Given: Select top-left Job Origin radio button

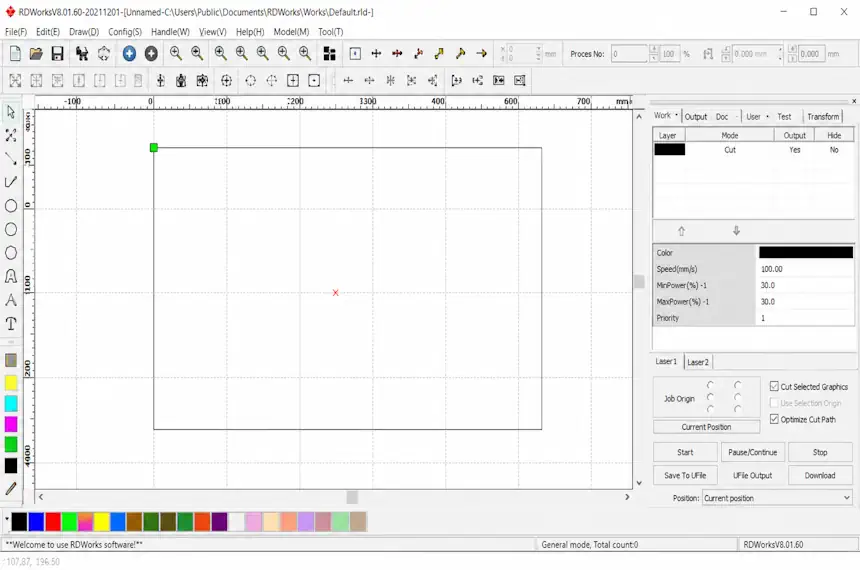Looking at the screenshot, I should pyautogui.click(x=710, y=385).
